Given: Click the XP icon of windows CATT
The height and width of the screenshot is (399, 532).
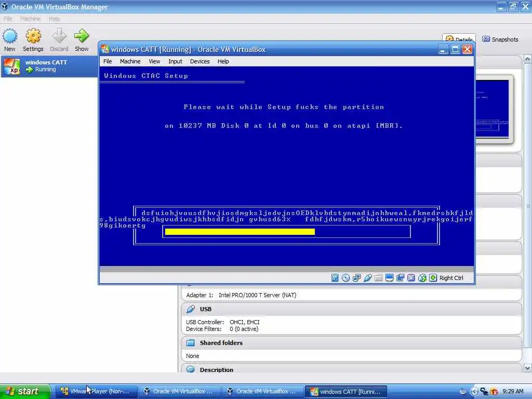Looking at the screenshot, I should point(12,66).
